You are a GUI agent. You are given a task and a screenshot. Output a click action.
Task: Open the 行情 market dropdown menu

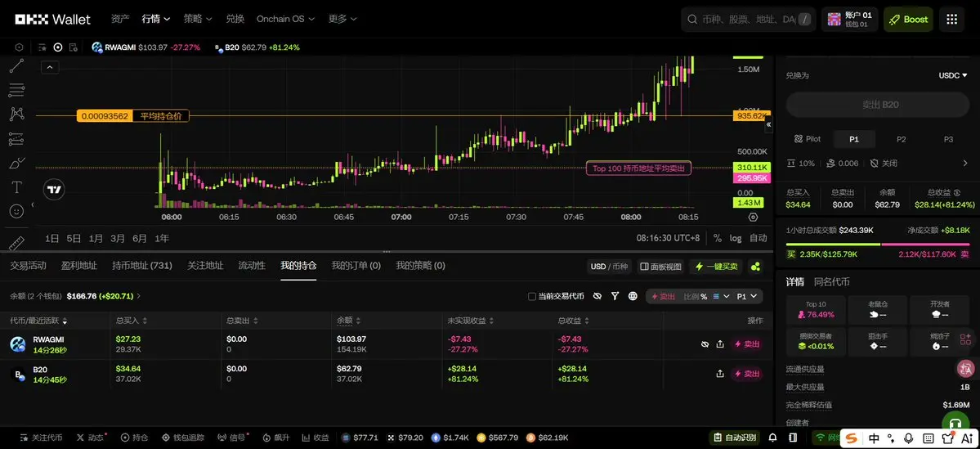[x=155, y=19]
